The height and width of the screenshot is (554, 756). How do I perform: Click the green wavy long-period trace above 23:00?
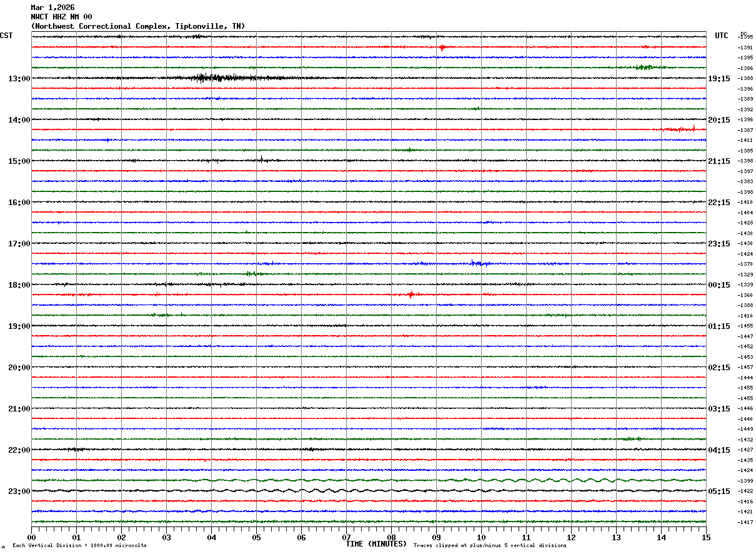(x=369, y=480)
